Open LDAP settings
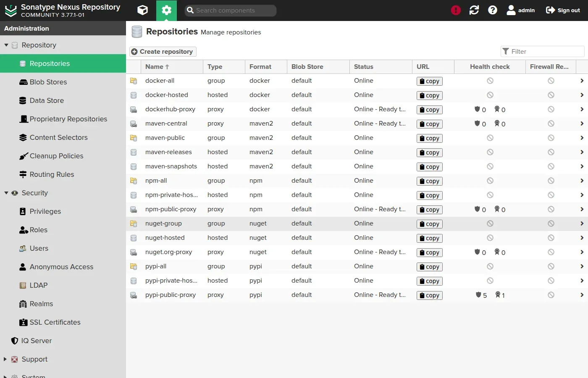The height and width of the screenshot is (378, 588). coord(63,285)
